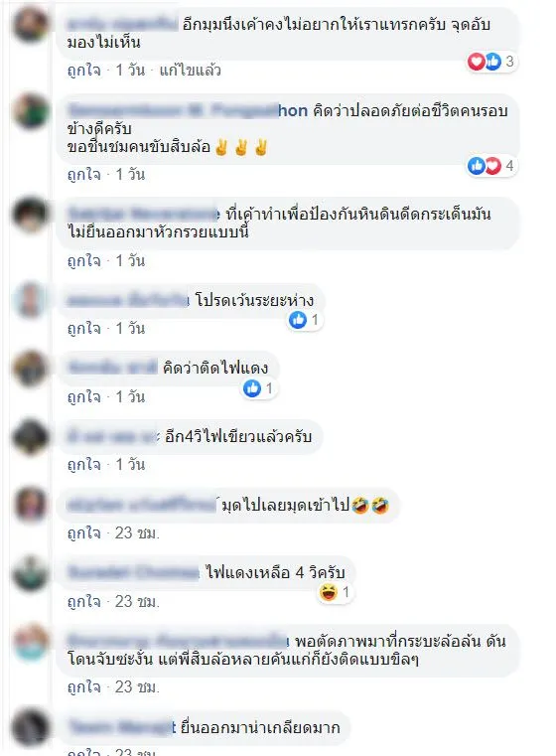Click blurred author name before คิดว่าติดไฟแดง

coord(113,368)
